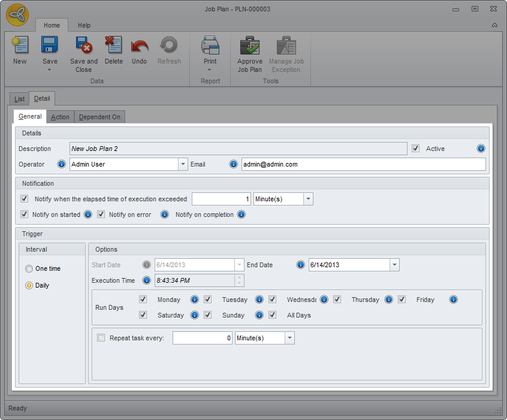Click info icon after Notify on started

tap(88, 214)
